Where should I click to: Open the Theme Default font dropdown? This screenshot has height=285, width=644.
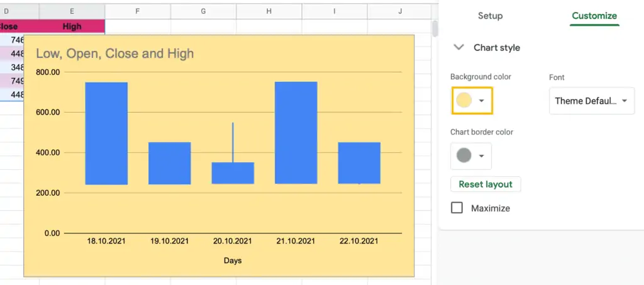click(x=591, y=101)
